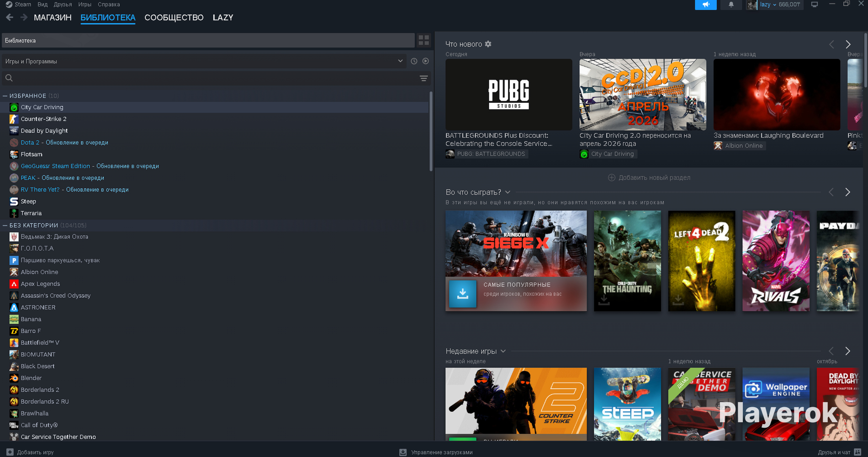Click the Библиотека home button
The width and height of the screenshot is (868, 457).
tap(208, 40)
